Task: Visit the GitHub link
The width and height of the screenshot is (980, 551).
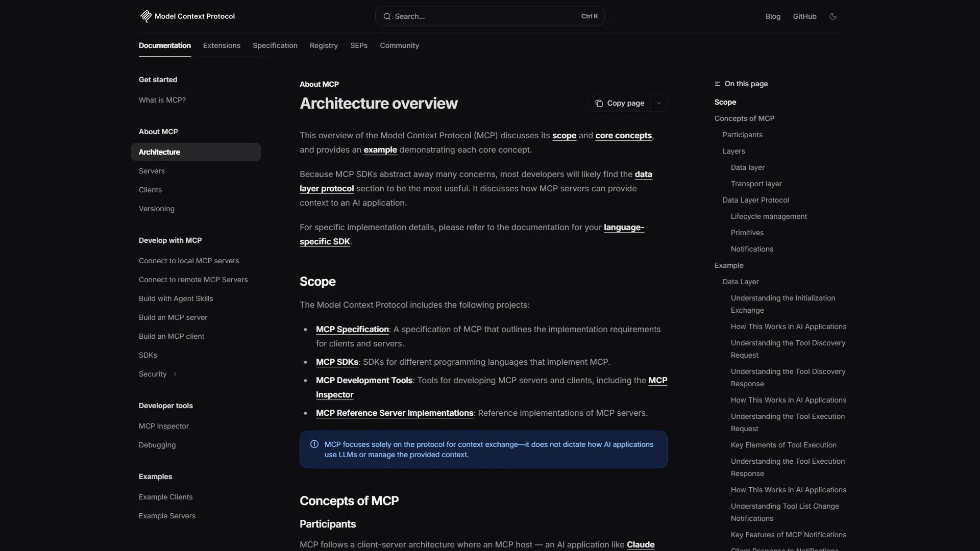Action: tap(804, 16)
